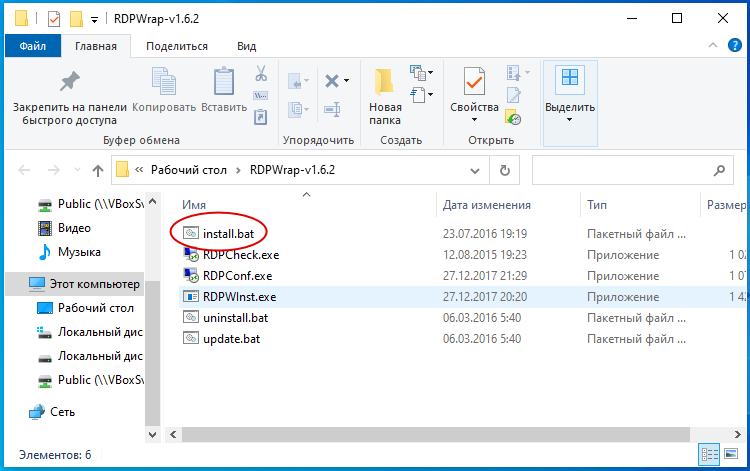Click navigation pane scroll down arrow
The width and height of the screenshot is (750, 471).
152,435
